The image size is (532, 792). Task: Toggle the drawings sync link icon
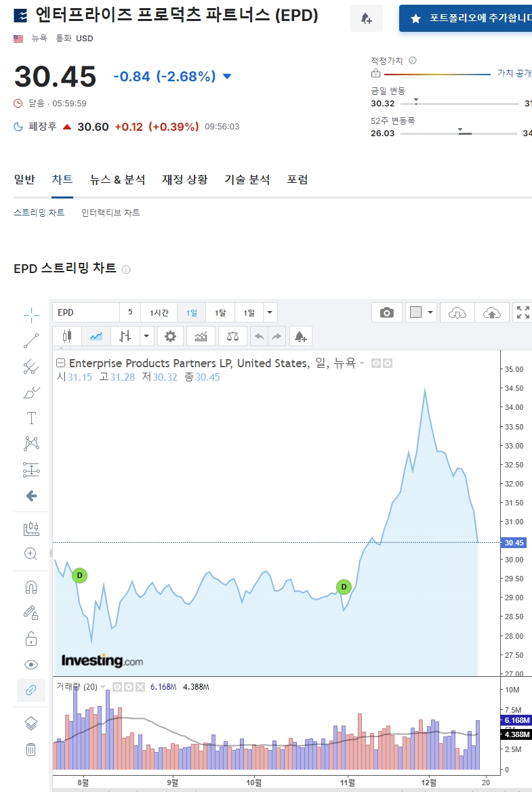pyautogui.click(x=31, y=690)
